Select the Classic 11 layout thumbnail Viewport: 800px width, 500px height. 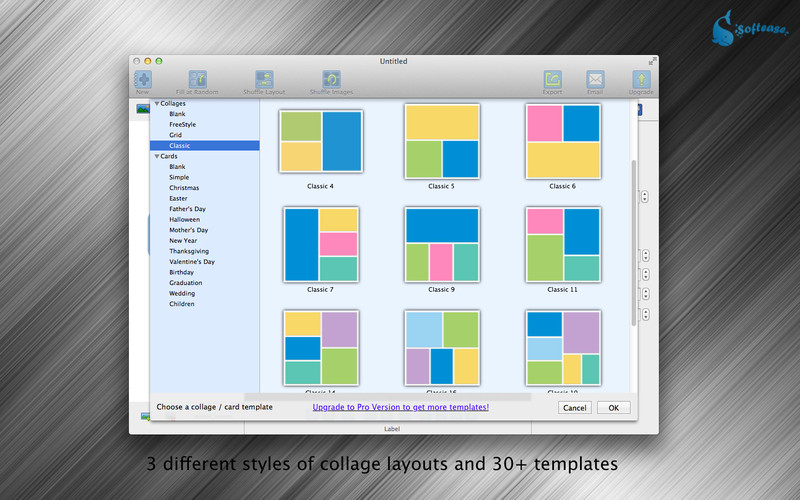[562, 245]
